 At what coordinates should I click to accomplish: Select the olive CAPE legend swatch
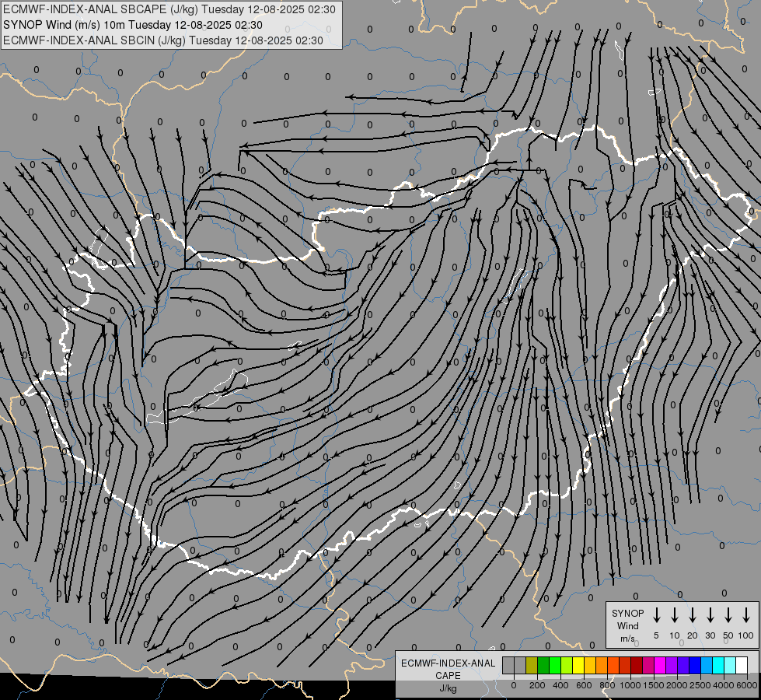pyautogui.click(x=532, y=666)
